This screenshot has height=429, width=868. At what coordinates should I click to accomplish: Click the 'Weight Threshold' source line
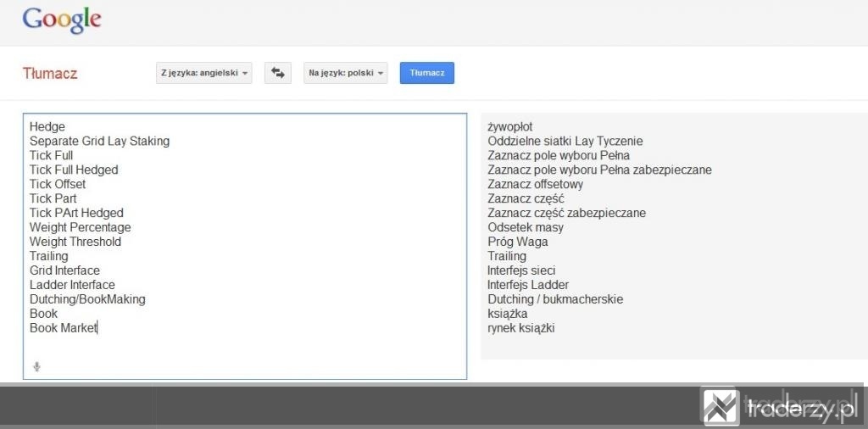coord(75,242)
